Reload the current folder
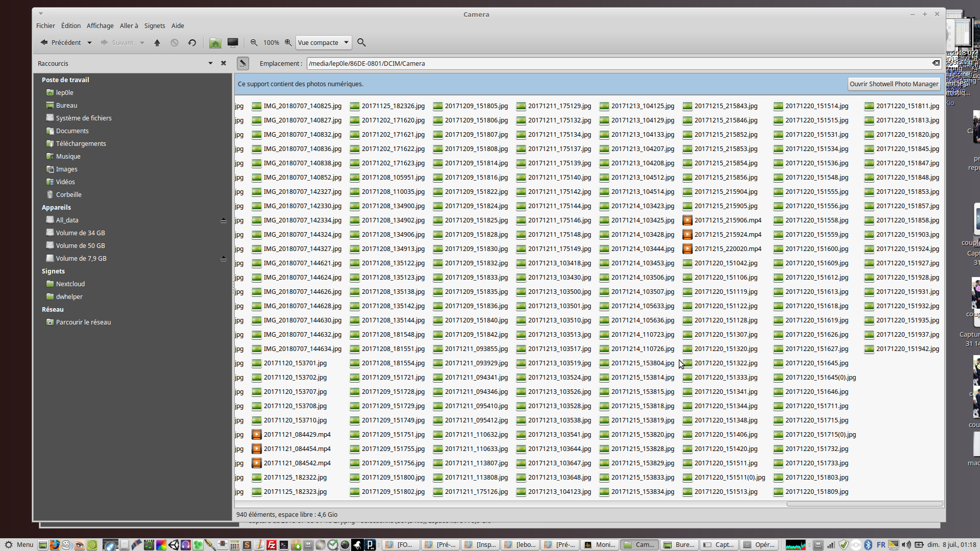 point(192,43)
